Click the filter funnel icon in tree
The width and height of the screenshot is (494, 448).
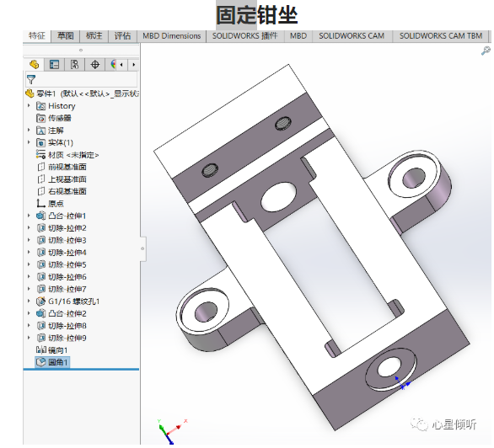[31, 80]
